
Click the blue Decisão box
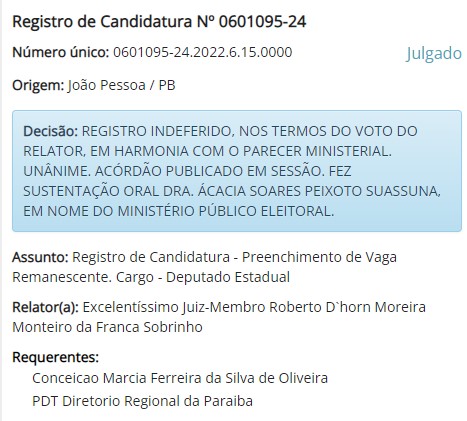click(x=237, y=171)
